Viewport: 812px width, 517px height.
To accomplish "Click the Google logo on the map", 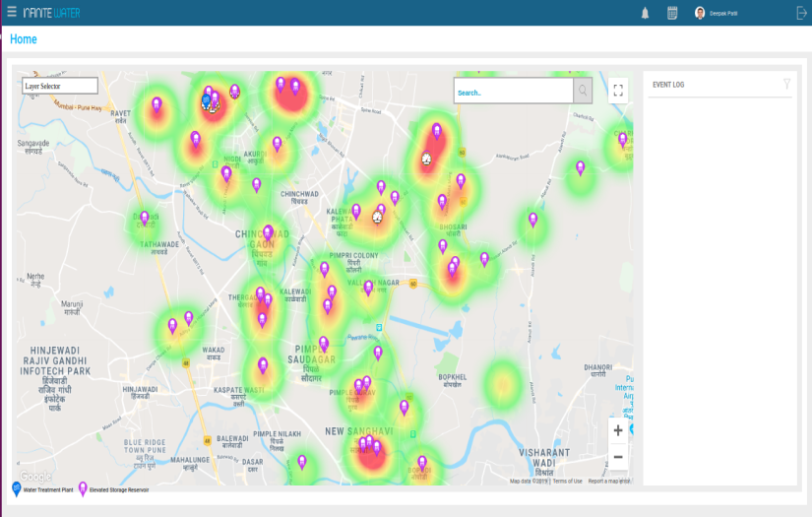I will click(35, 476).
